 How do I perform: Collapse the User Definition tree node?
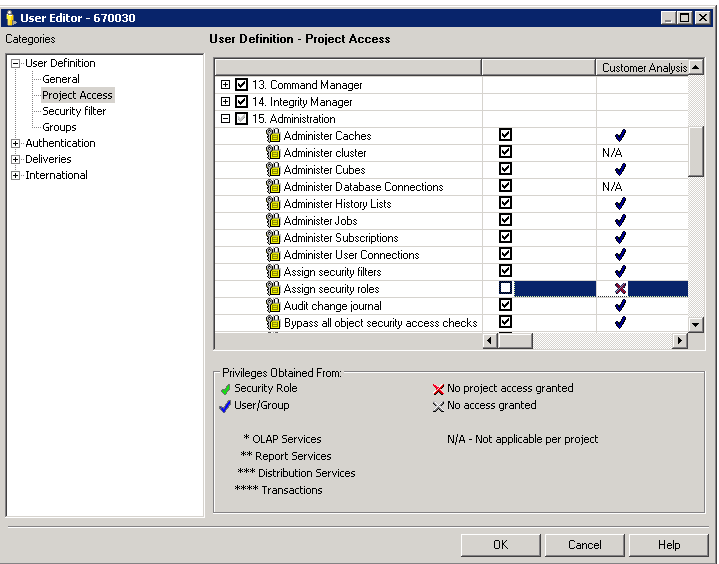pos(16,63)
